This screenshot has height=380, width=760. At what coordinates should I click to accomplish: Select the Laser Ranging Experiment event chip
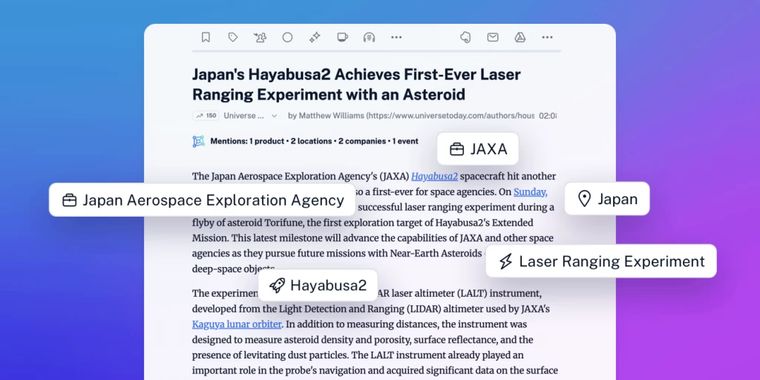tap(601, 261)
